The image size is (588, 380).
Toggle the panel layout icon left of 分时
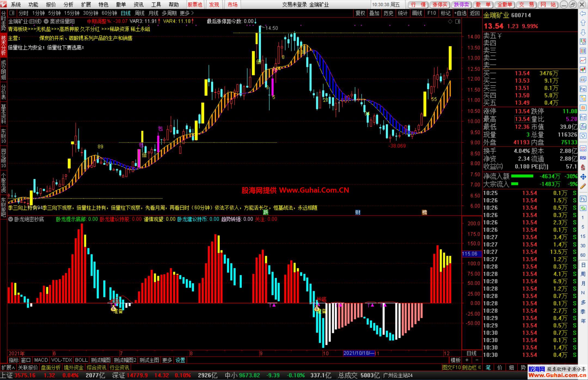pos(12,13)
